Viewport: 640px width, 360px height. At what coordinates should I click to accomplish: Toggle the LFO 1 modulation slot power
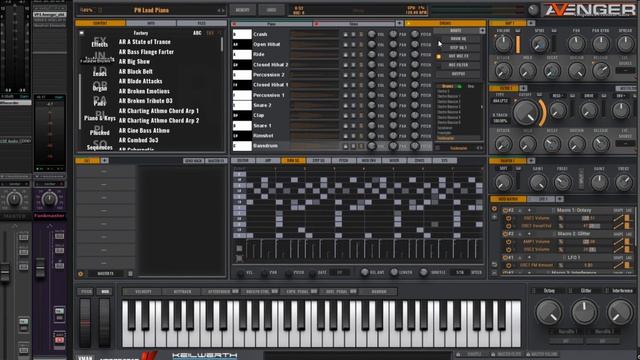click(x=505, y=258)
